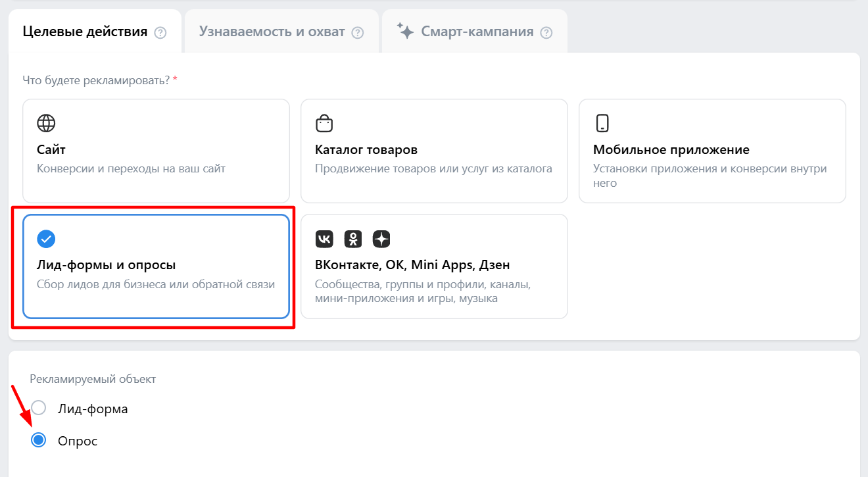
Task: Select the Опрос radio button
Action: point(39,441)
